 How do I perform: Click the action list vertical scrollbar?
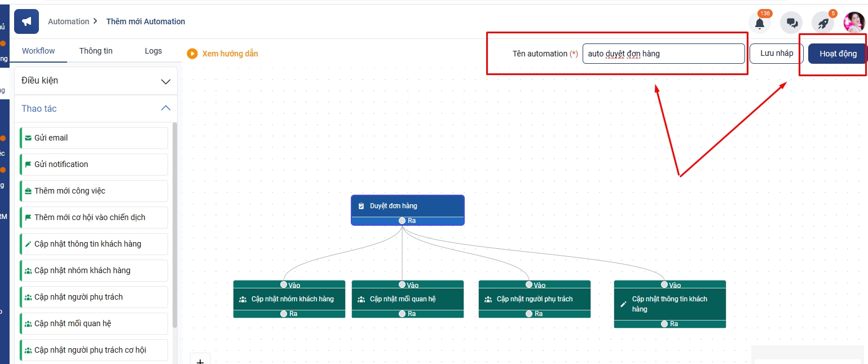[x=175, y=226]
